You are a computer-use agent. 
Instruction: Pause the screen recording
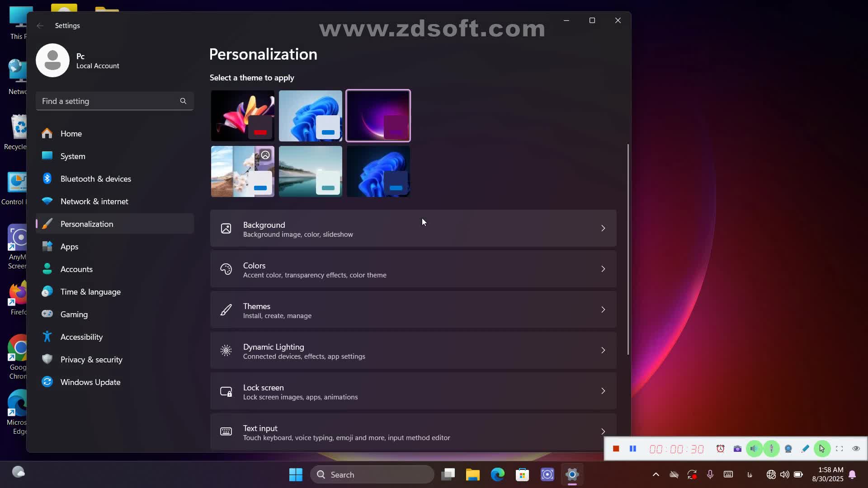point(633,449)
